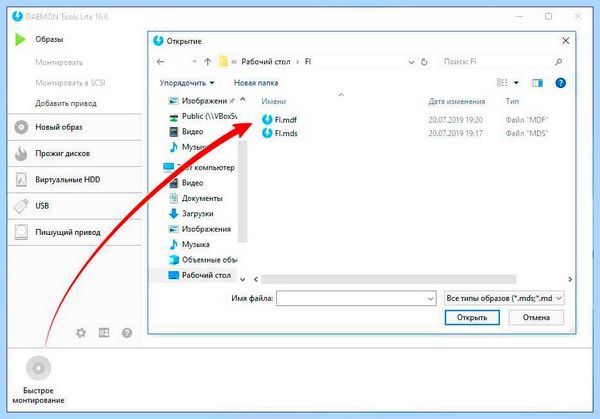Click Рабочий стол in the address path
The height and width of the screenshot is (419, 600).
point(266,62)
